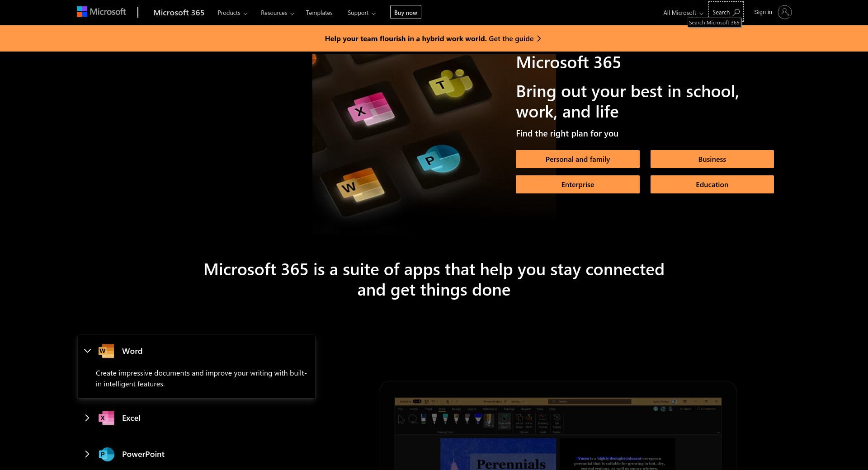Select the Enterprise plan button

coord(577,184)
